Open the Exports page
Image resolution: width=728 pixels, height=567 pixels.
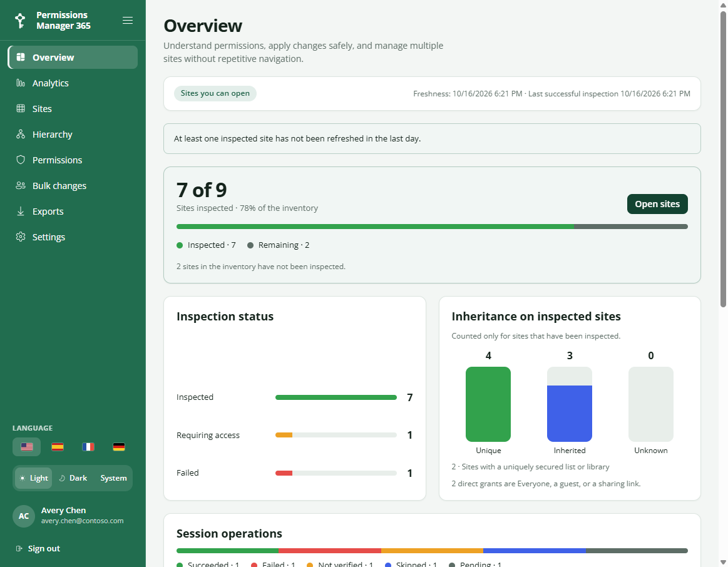(73, 211)
